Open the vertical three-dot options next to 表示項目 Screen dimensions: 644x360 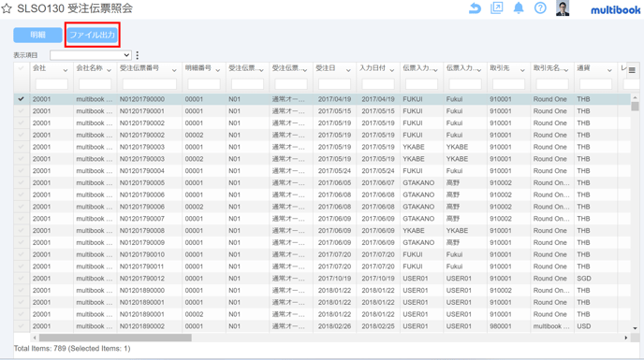click(138, 55)
